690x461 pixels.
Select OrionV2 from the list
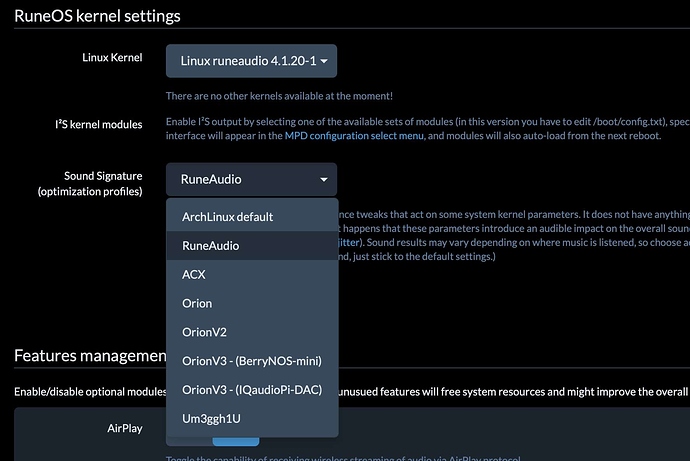(x=252, y=332)
